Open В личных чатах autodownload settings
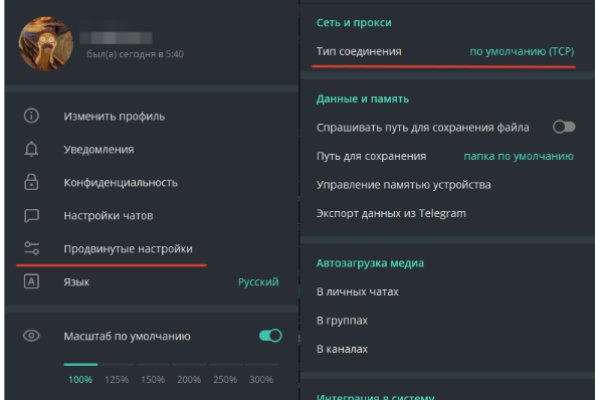 pyautogui.click(x=357, y=291)
